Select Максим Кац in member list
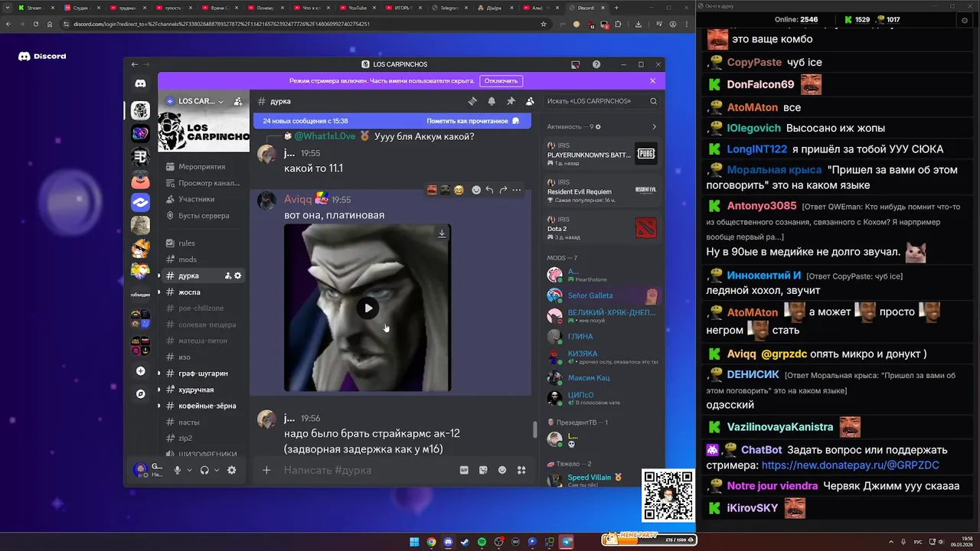The width and height of the screenshot is (980, 551). 603,378
